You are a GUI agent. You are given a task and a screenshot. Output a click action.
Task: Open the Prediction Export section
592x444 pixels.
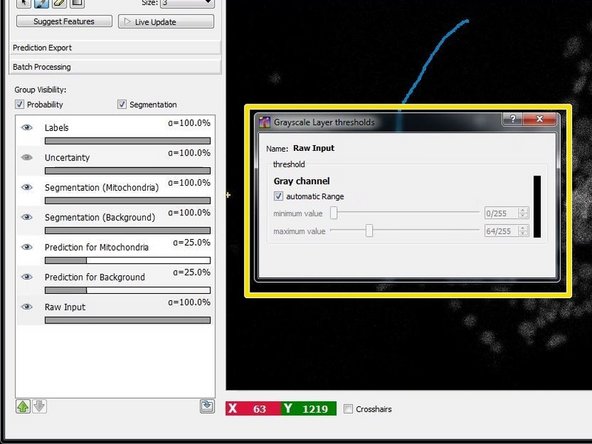(x=115, y=48)
